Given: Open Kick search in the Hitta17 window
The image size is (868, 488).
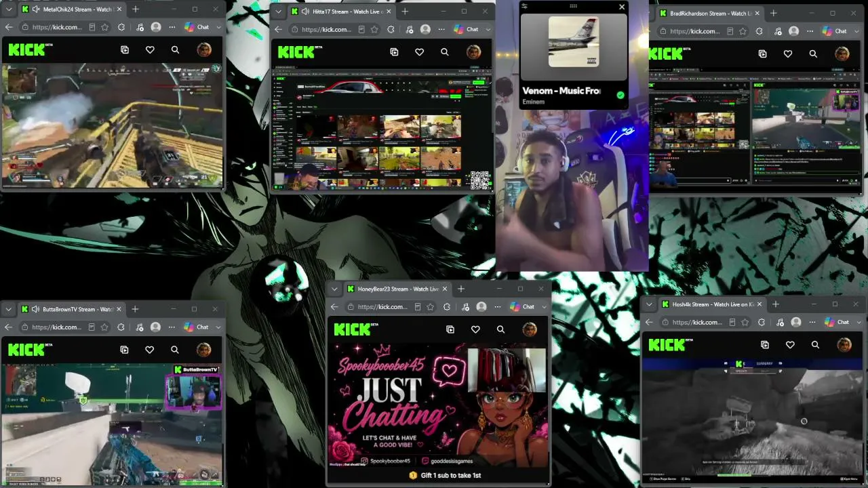Looking at the screenshot, I should (445, 52).
